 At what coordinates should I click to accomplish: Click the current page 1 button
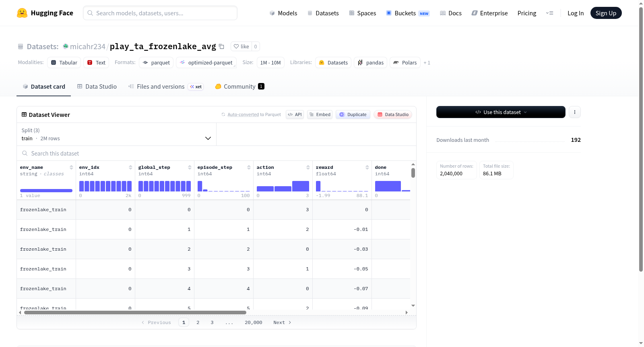[184, 322]
